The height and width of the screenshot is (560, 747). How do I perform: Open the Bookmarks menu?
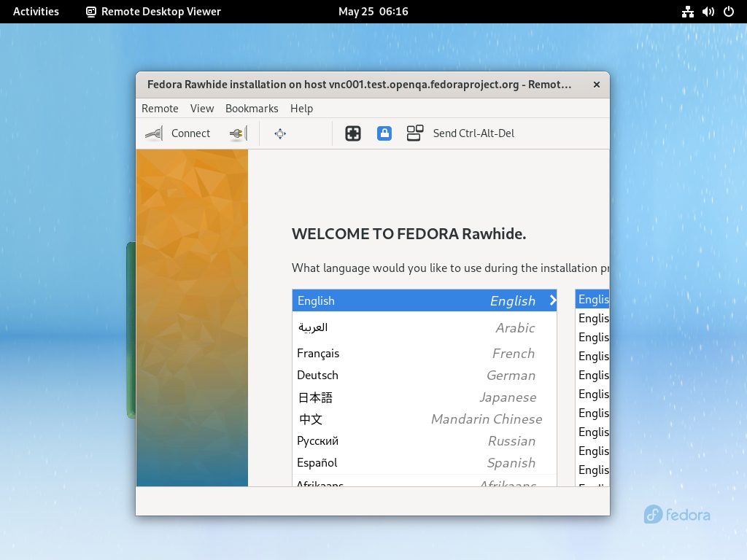[252, 109]
